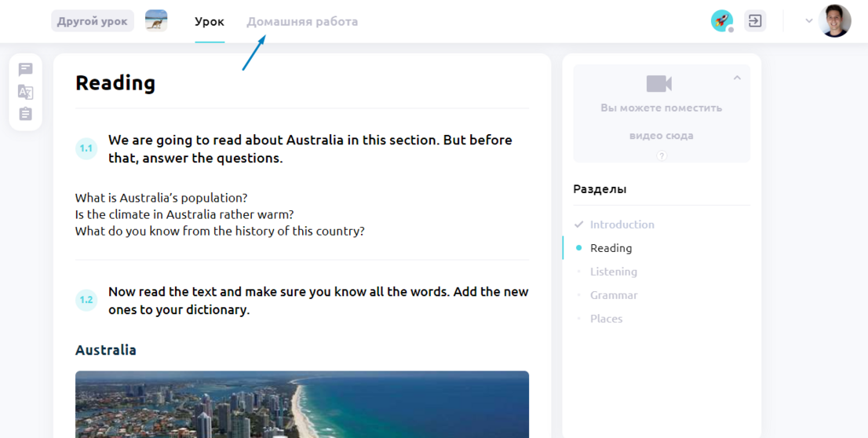Click the Reading heading
This screenshot has height=438, width=868.
(x=115, y=83)
